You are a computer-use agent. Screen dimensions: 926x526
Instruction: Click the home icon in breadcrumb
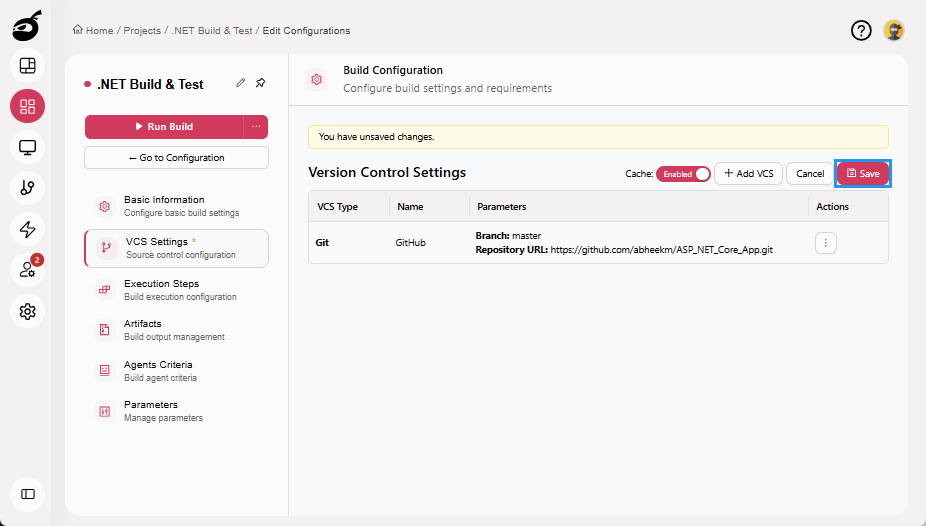coord(77,30)
